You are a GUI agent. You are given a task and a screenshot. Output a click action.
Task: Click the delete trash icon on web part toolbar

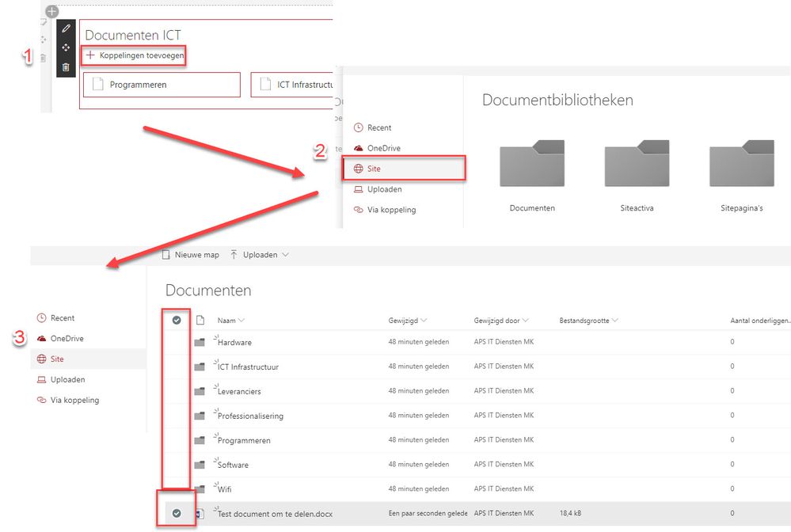66,67
